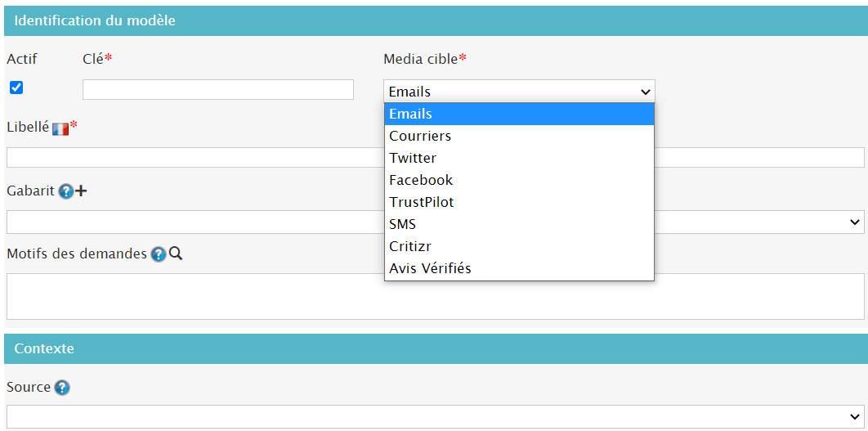Expand the Gabarit dropdown arrow

[855, 222]
